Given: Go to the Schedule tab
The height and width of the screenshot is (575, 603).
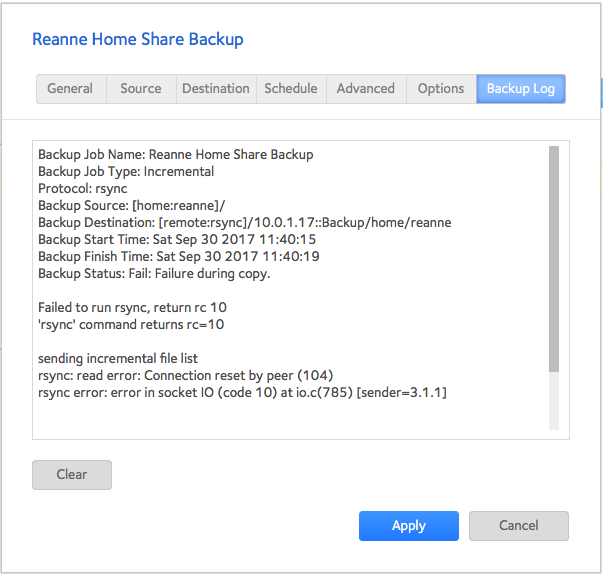Looking at the screenshot, I should tap(291, 89).
